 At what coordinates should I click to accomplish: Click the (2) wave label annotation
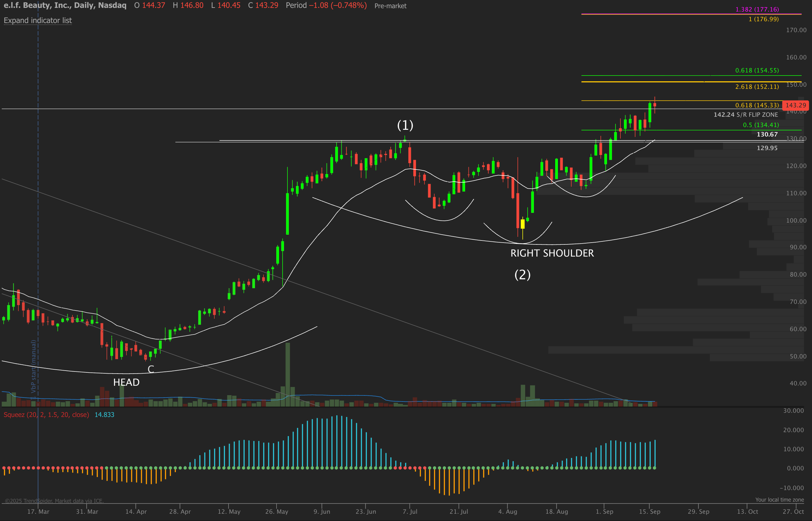click(x=522, y=274)
